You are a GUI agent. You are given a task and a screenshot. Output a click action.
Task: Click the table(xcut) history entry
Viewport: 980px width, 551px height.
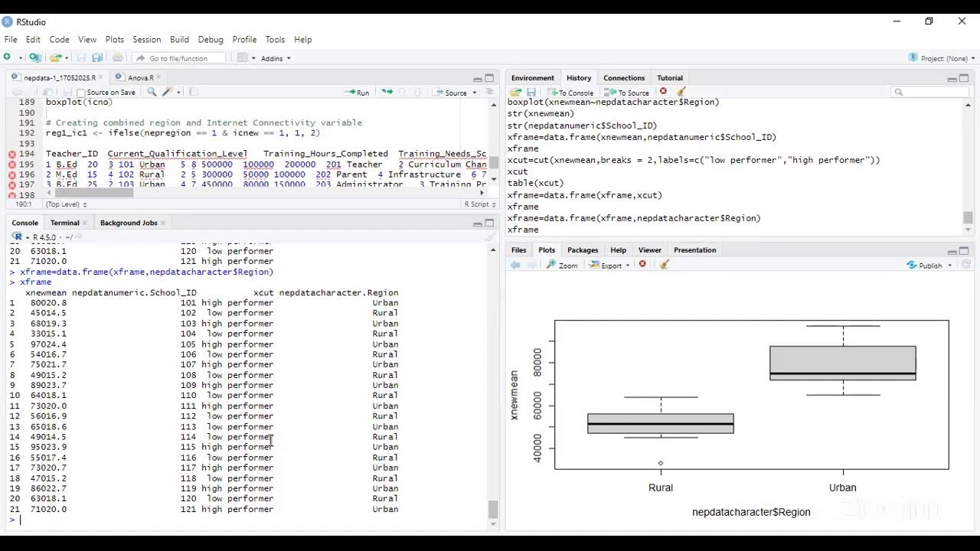pyautogui.click(x=535, y=184)
